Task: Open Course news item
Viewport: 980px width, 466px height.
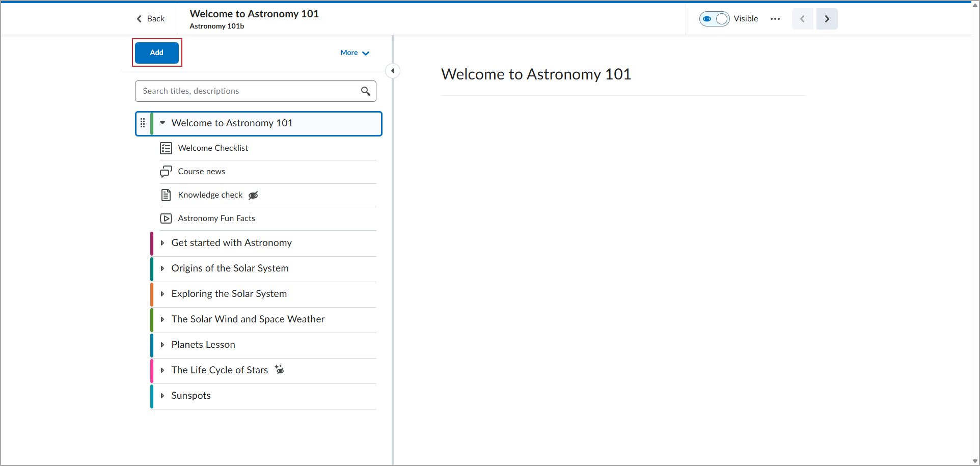Action: tap(201, 172)
